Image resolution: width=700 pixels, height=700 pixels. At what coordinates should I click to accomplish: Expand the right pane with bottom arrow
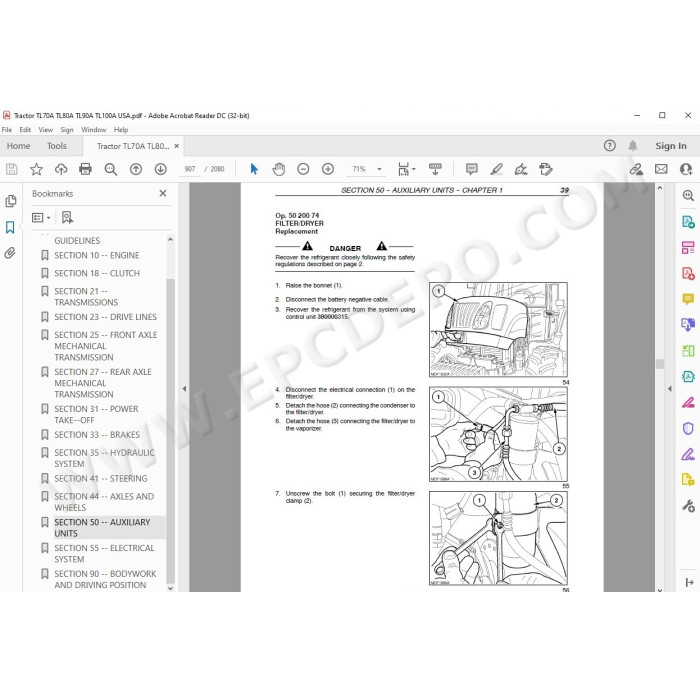[x=689, y=582]
